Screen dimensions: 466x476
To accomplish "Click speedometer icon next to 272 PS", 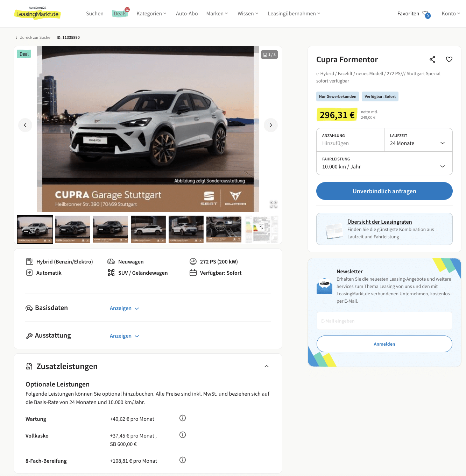I will (x=193, y=261).
